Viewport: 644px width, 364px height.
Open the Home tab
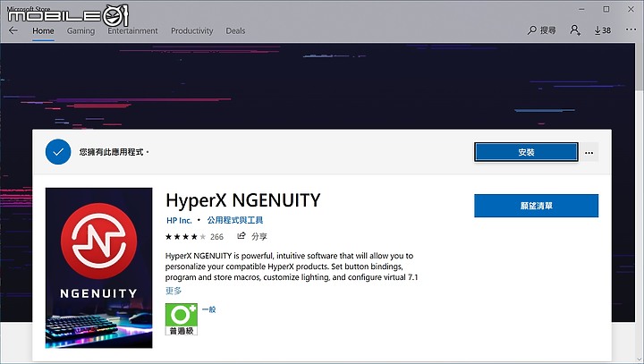tap(43, 30)
